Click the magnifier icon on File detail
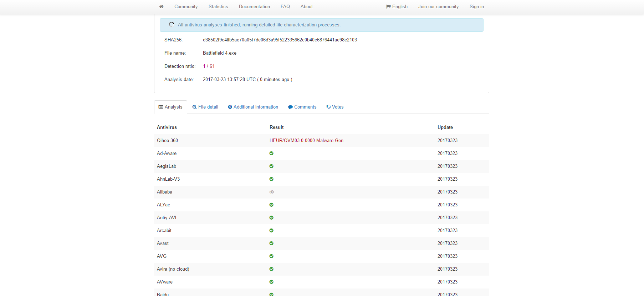This screenshot has height=296, width=644. tap(194, 107)
